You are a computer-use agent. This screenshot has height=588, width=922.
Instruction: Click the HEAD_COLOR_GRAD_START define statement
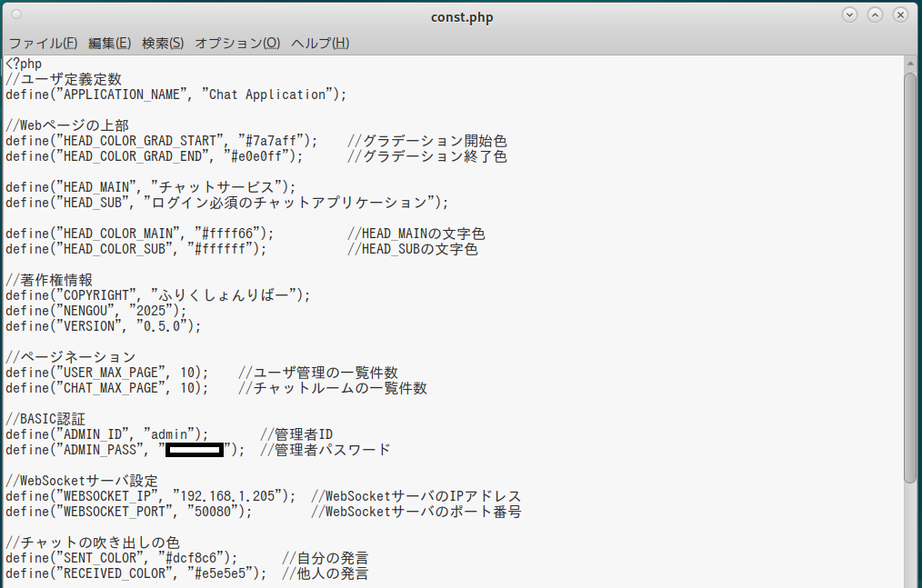tap(162, 141)
